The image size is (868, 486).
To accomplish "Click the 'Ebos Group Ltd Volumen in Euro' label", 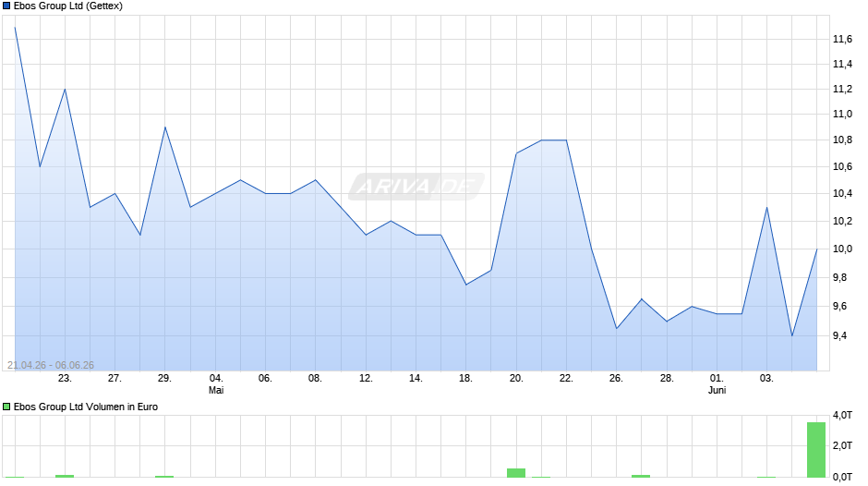I will pyautogui.click(x=86, y=407).
